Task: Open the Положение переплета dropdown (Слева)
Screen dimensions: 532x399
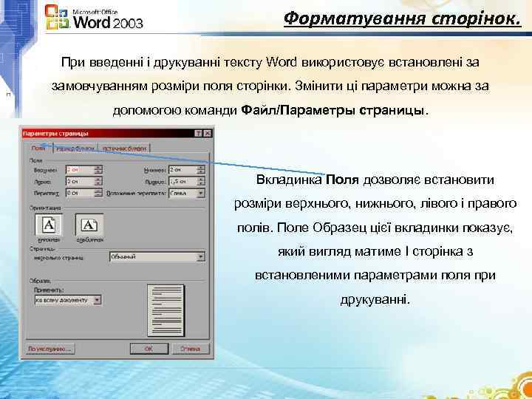Action: [x=187, y=193]
